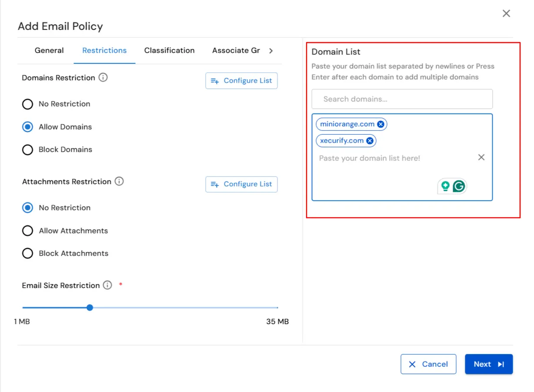Clear the domain list with the X icon
Image resolution: width=534 pixels, height=392 pixels.
[x=481, y=157]
